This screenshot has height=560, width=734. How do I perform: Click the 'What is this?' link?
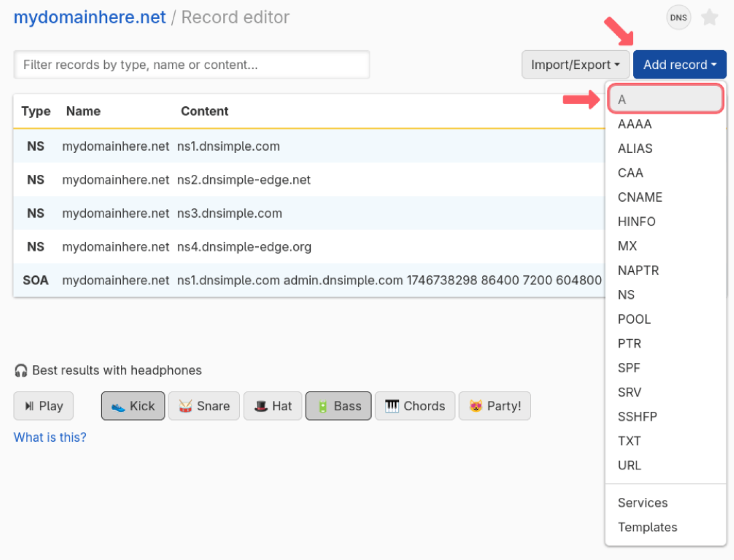(50, 437)
